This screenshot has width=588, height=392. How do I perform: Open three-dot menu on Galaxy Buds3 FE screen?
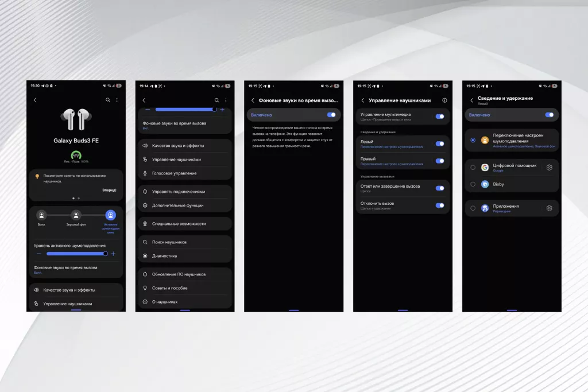(x=117, y=100)
